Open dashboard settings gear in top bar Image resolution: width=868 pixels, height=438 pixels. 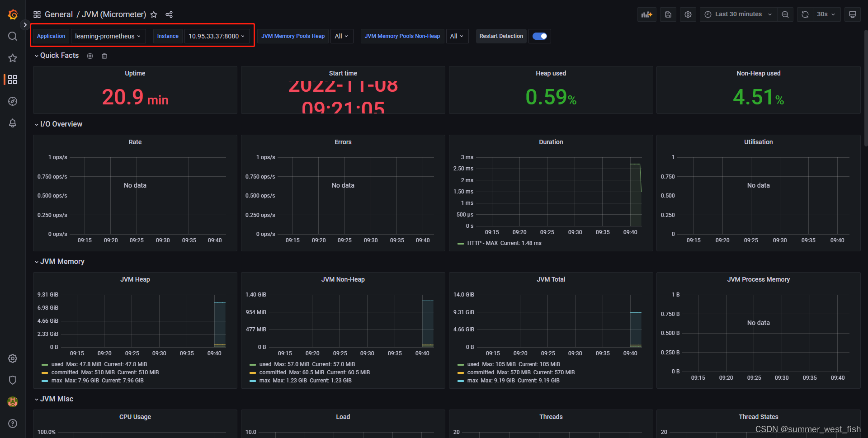point(688,14)
